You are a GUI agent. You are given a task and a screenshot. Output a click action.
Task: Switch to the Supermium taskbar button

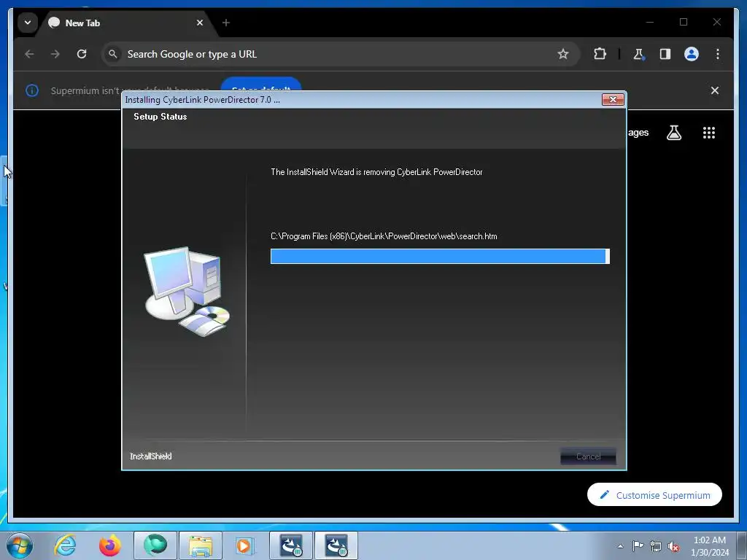coord(155,545)
